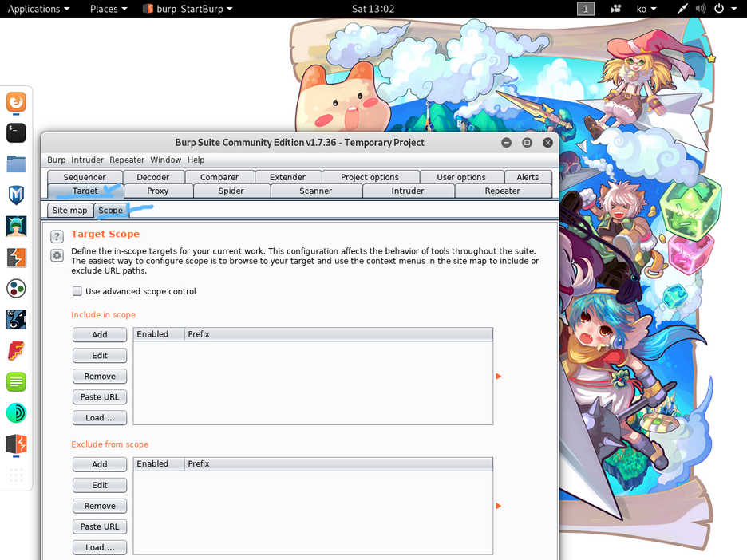Image resolution: width=747 pixels, height=560 pixels.
Task: Switch to the Intruder tab
Action: (407, 191)
